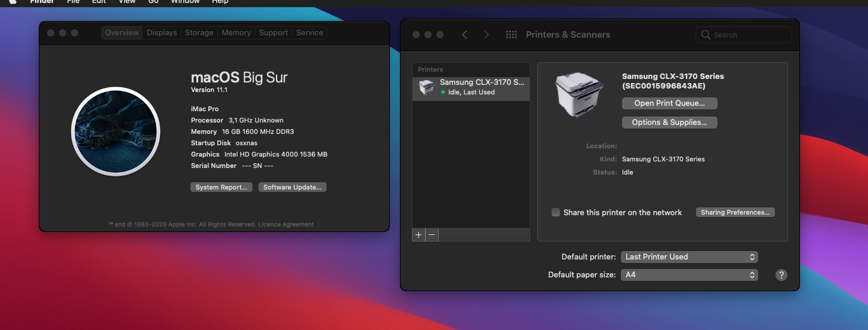Click the search magnifier icon
The image size is (868, 330).
click(706, 35)
